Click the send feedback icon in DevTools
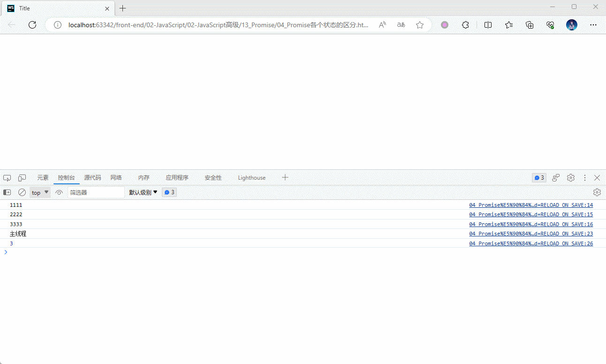The width and height of the screenshot is (606, 364). pos(556,178)
